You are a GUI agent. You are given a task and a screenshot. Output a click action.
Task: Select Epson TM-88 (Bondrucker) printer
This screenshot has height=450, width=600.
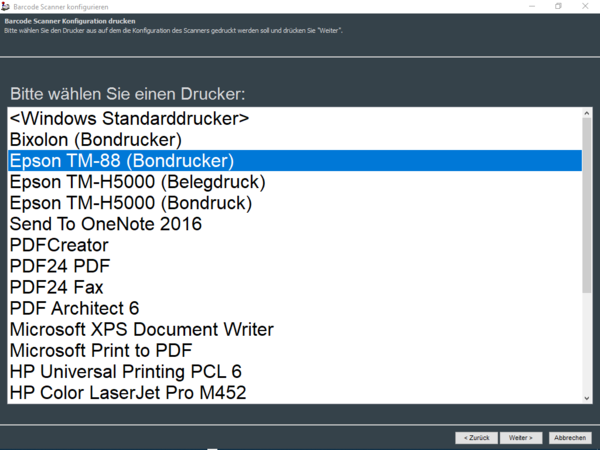pos(121,160)
